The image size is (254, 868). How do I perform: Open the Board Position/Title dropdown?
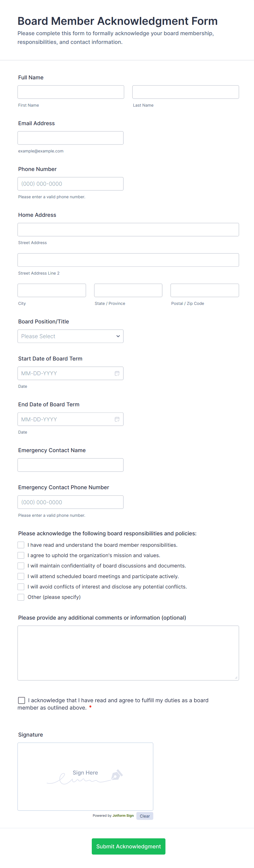coord(70,336)
